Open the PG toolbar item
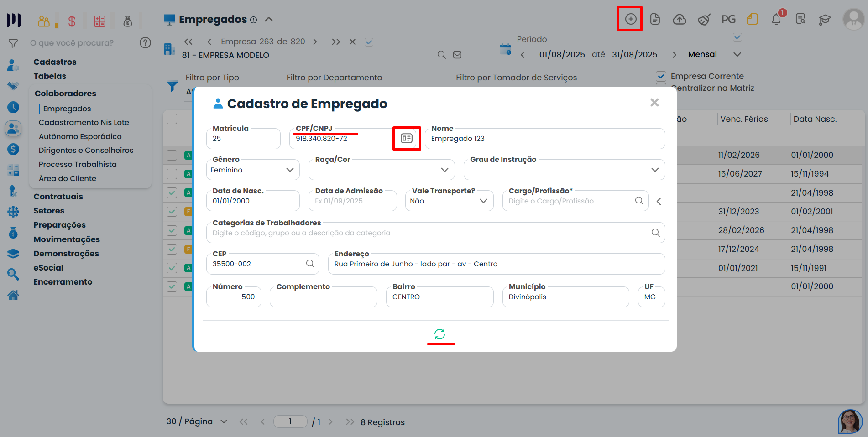 point(728,19)
